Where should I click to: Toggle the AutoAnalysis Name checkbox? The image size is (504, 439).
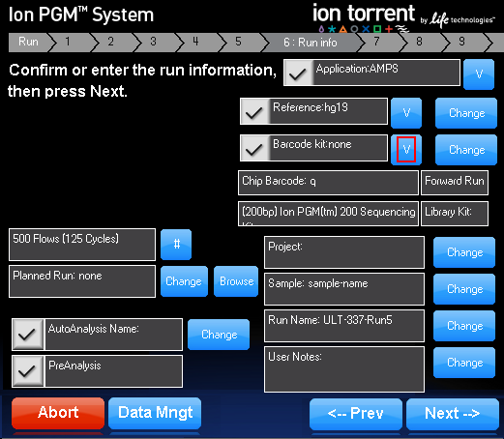pos(28,335)
